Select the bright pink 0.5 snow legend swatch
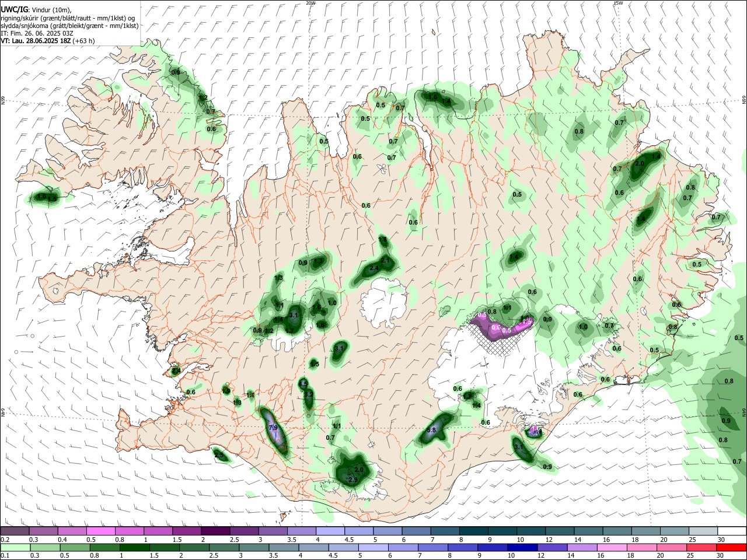Image resolution: width=747 pixels, height=560 pixels. pyautogui.click(x=101, y=531)
